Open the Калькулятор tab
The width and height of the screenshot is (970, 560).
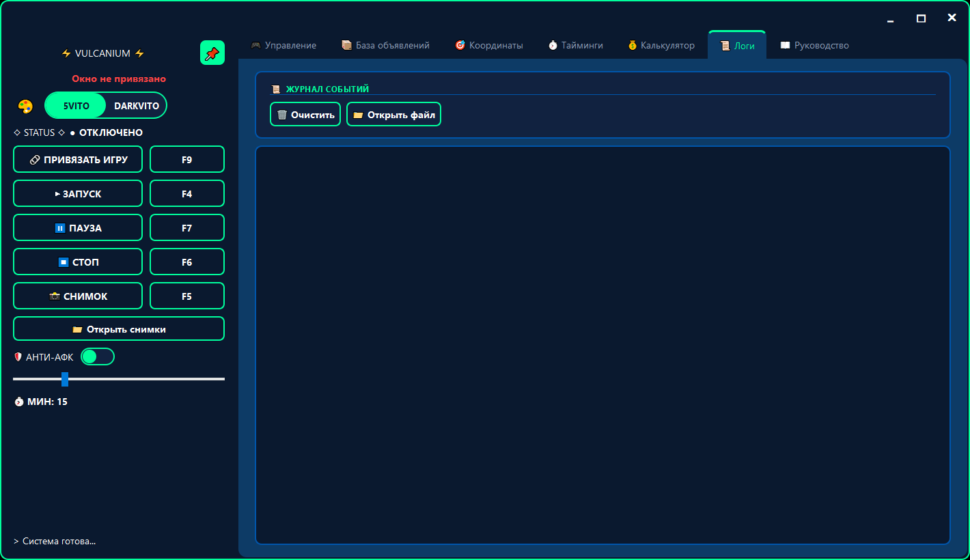point(661,45)
